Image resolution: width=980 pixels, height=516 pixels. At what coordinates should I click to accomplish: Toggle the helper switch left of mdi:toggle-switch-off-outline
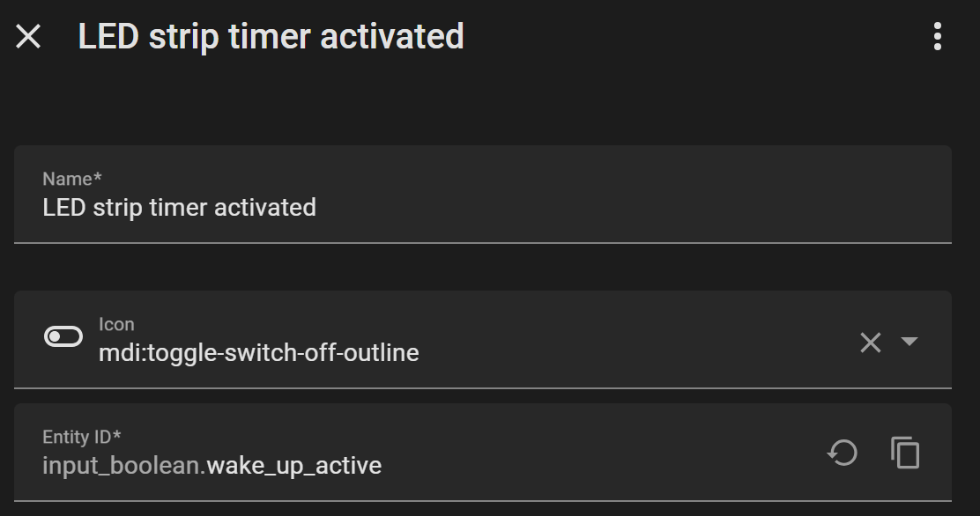pos(62,335)
